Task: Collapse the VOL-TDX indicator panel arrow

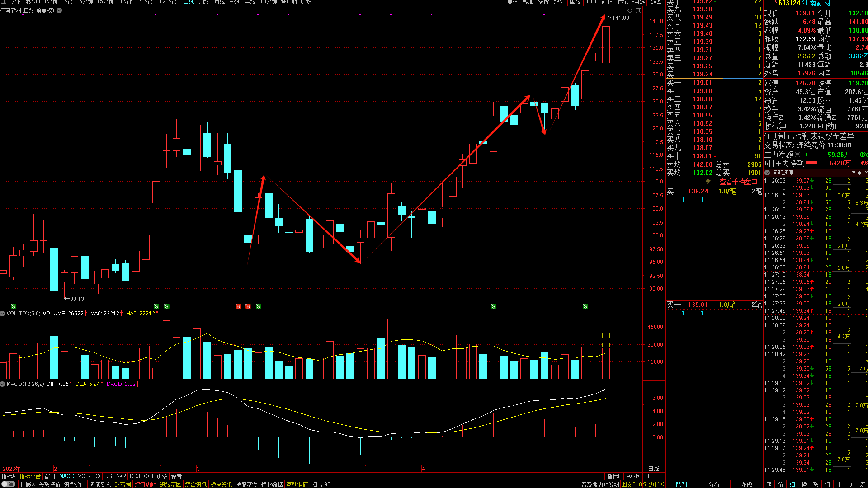Action: point(3,313)
